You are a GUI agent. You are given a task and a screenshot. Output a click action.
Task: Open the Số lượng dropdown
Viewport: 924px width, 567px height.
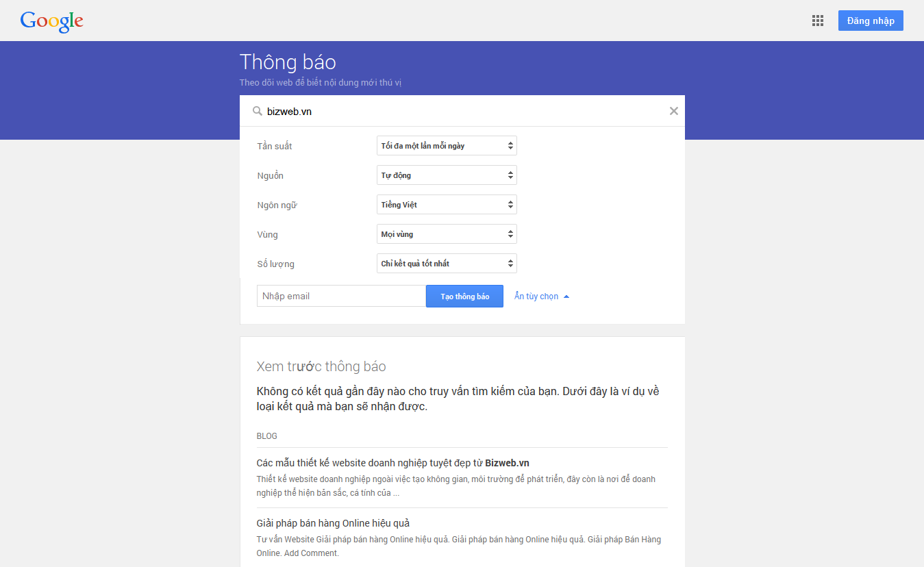pyautogui.click(x=447, y=264)
